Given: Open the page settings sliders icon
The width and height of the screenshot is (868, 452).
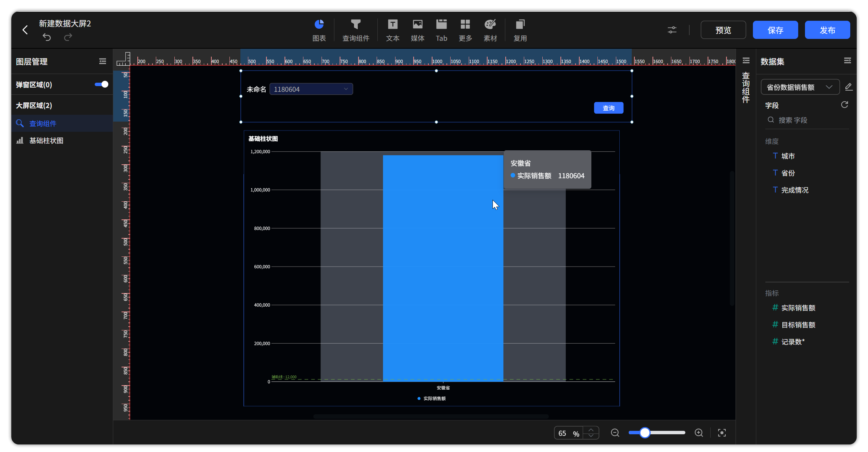Looking at the screenshot, I should pyautogui.click(x=672, y=30).
